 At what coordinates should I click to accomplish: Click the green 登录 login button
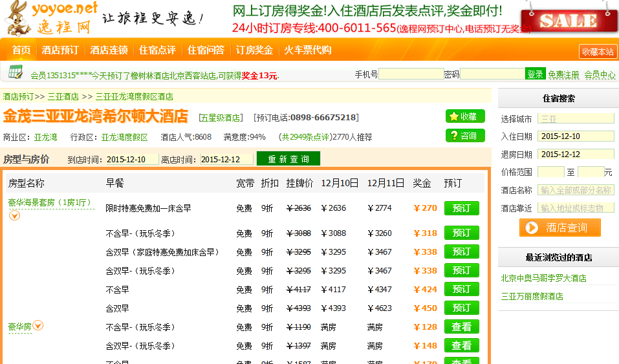pos(535,74)
